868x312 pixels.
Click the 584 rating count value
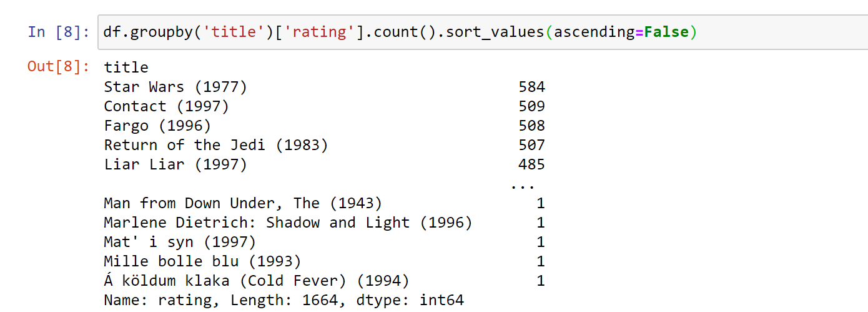click(531, 87)
